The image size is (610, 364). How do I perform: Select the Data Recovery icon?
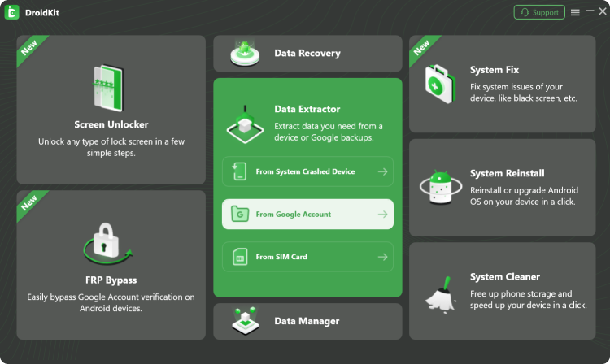click(246, 54)
